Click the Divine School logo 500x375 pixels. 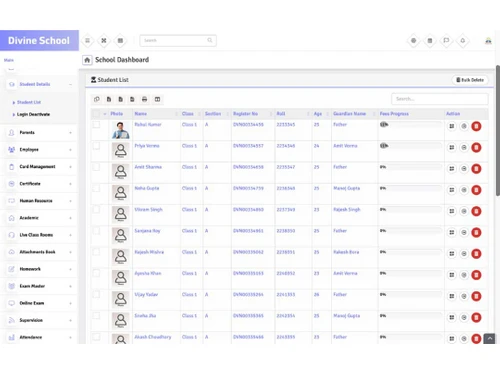pyautogui.click(x=39, y=41)
